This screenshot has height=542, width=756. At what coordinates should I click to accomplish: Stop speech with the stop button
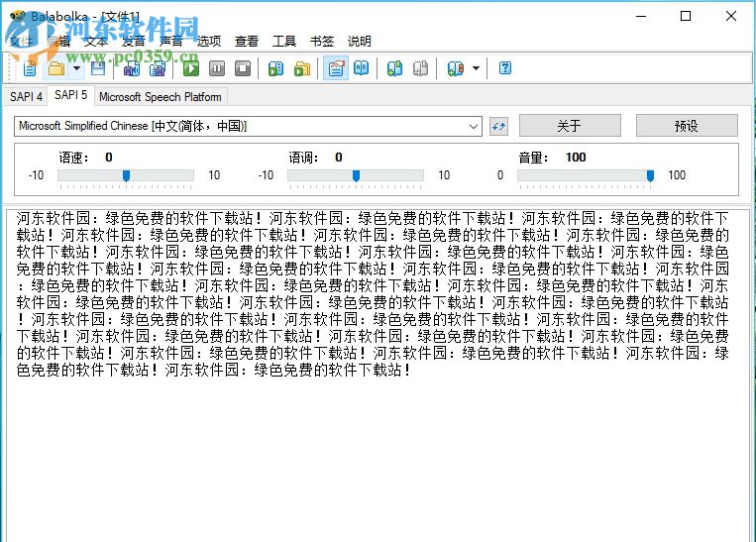243,68
